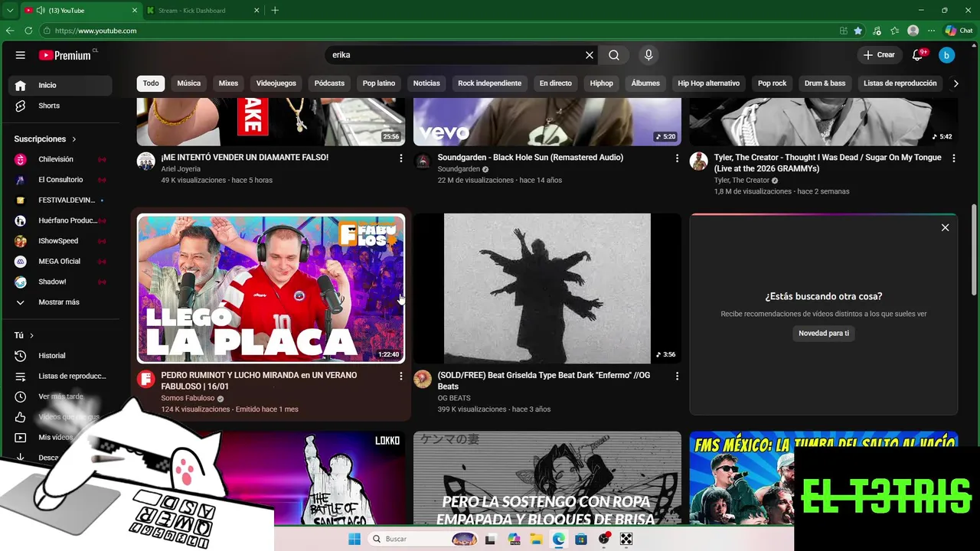The width and height of the screenshot is (980, 551).
Task: Expand the Suscripciones section
Action: pyautogui.click(x=45, y=139)
